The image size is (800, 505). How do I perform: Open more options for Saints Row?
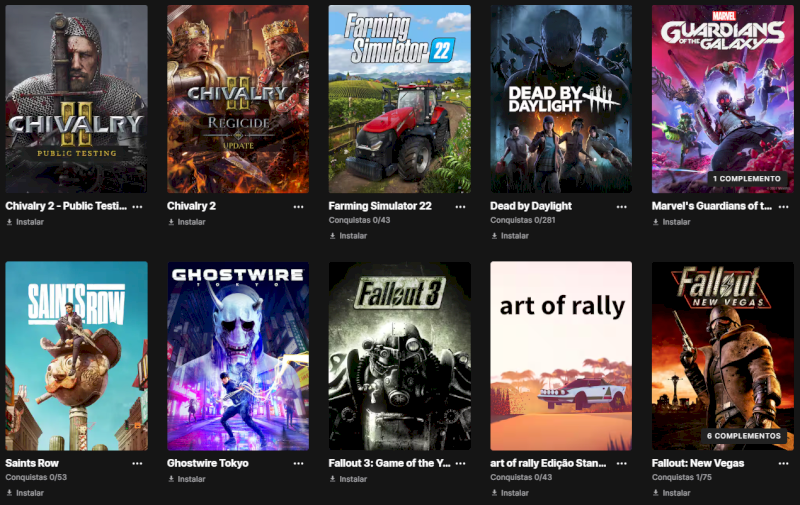tap(137, 464)
